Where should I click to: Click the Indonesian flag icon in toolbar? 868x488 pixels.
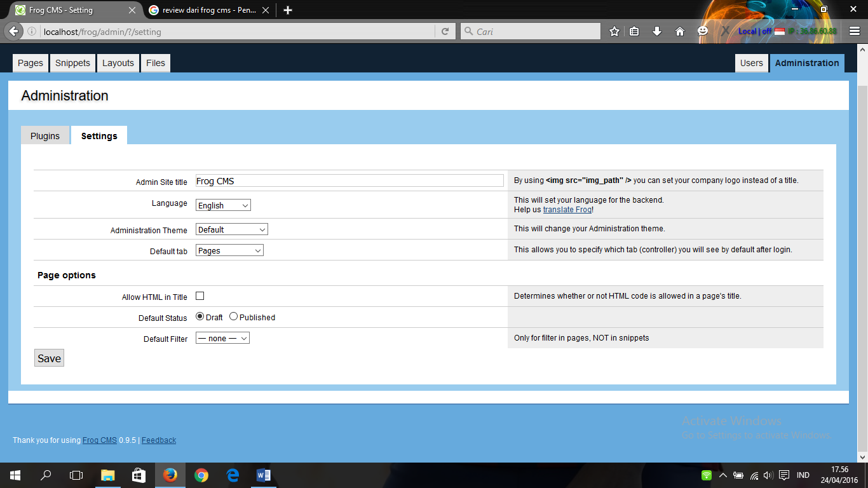click(780, 31)
